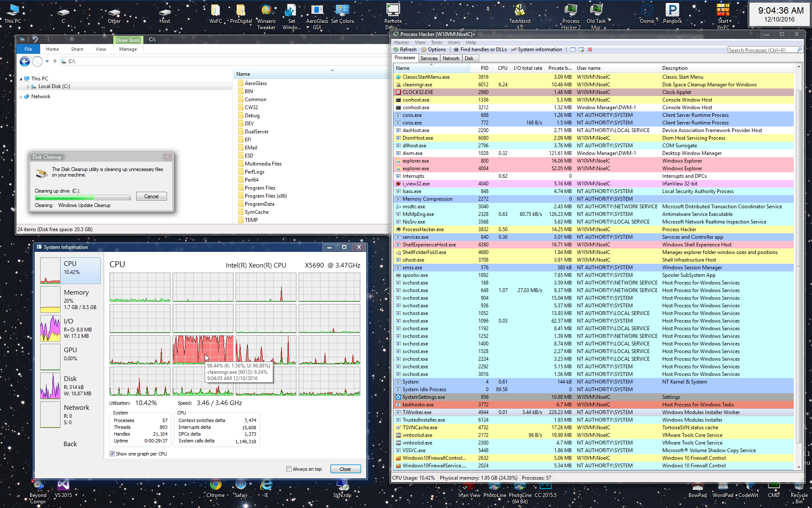Image resolution: width=812 pixels, height=508 pixels.
Task: Open Chrome desktop icon
Action: point(216,489)
